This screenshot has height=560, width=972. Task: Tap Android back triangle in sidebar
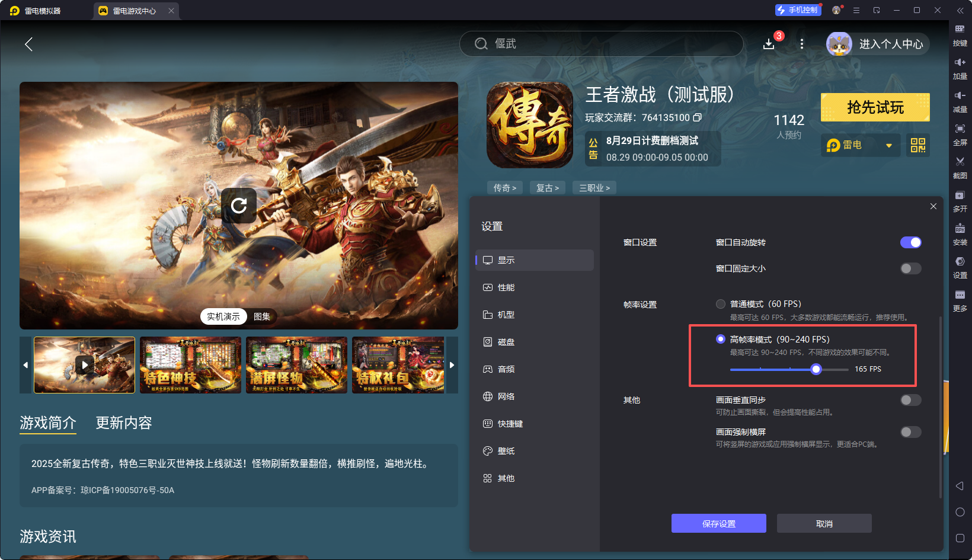pos(960,486)
